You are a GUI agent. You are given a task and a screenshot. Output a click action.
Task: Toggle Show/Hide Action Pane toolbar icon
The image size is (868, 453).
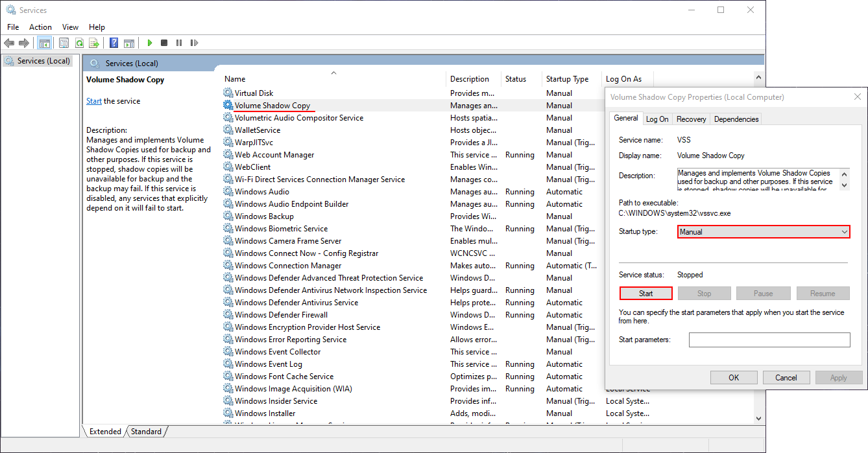click(129, 43)
